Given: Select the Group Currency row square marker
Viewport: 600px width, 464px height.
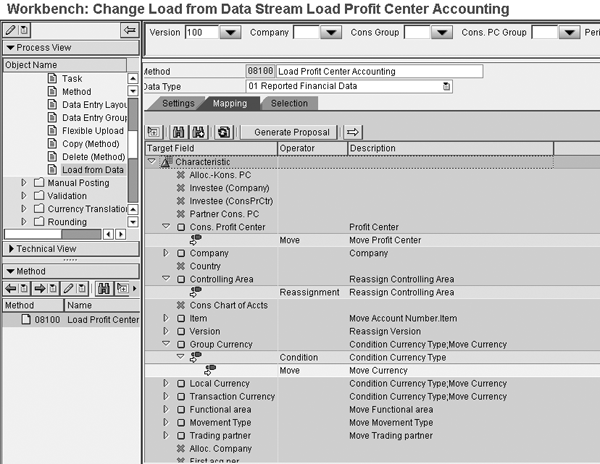Looking at the screenshot, I should pyautogui.click(x=181, y=344).
